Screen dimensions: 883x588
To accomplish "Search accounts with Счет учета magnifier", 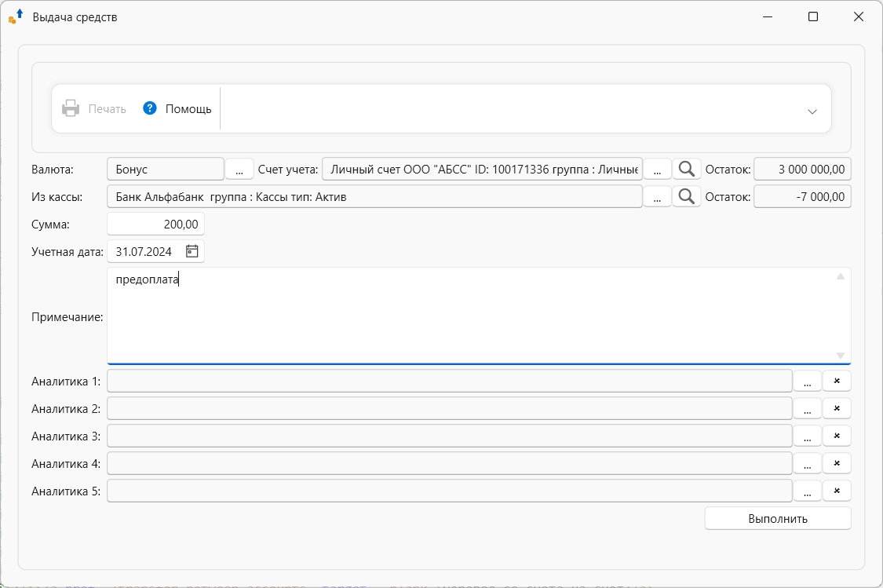I will point(687,169).
